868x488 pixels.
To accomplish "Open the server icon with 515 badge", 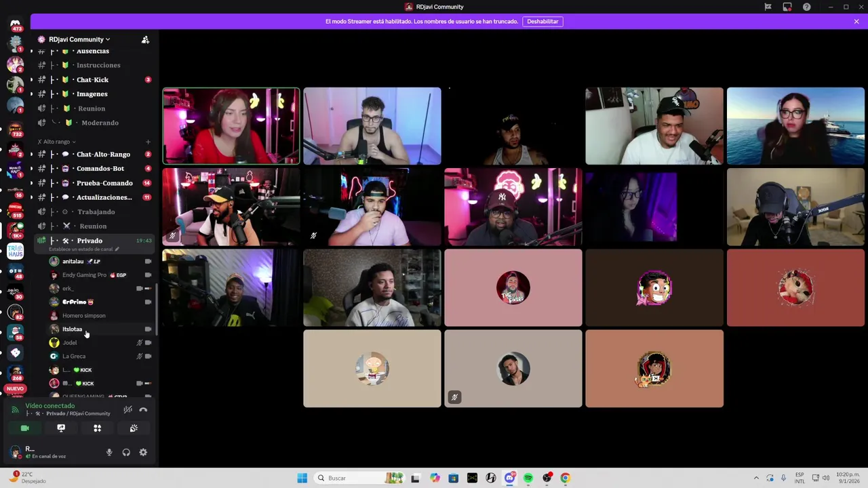I will tap(15, 209).
